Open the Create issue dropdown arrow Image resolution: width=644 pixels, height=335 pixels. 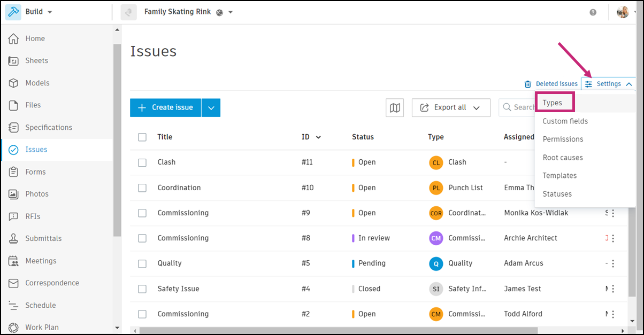coord(211,107)
